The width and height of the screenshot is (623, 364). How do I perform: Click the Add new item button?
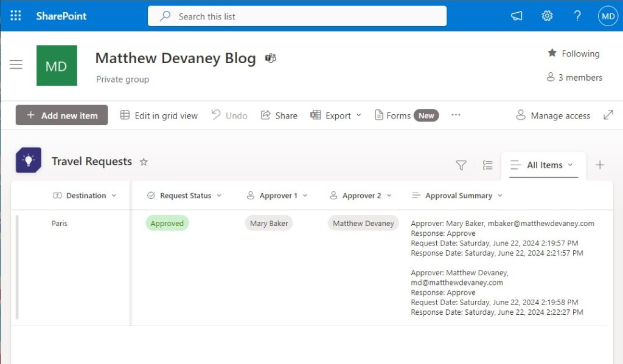click(x=61, y=115)
